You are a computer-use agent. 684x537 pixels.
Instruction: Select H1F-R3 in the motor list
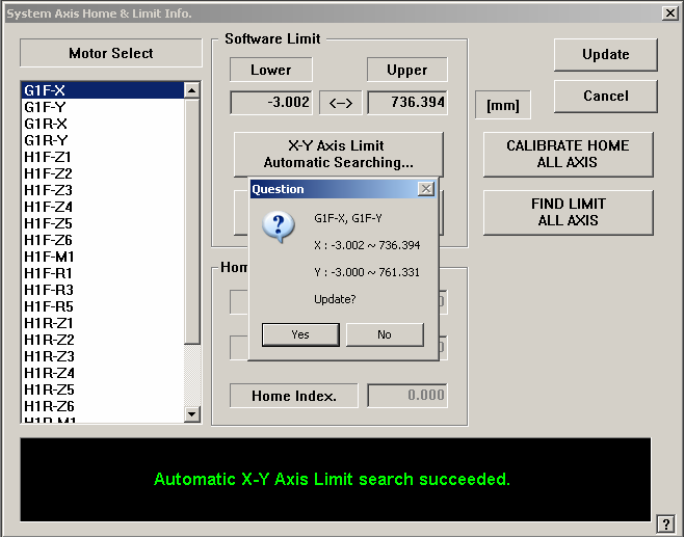(103, 290)
